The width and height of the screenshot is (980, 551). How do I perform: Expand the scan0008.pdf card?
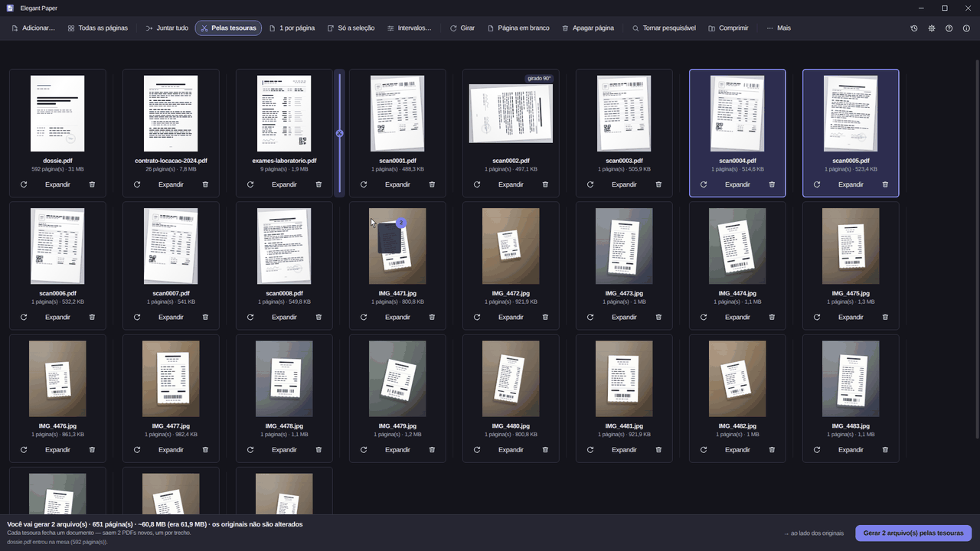[x=284, y=317]
